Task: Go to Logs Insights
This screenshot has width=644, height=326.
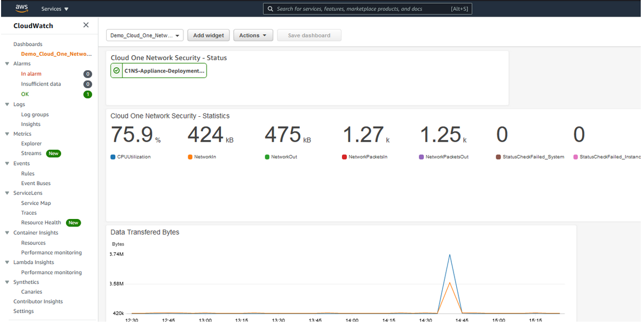Action: click(x=31, y=124)
